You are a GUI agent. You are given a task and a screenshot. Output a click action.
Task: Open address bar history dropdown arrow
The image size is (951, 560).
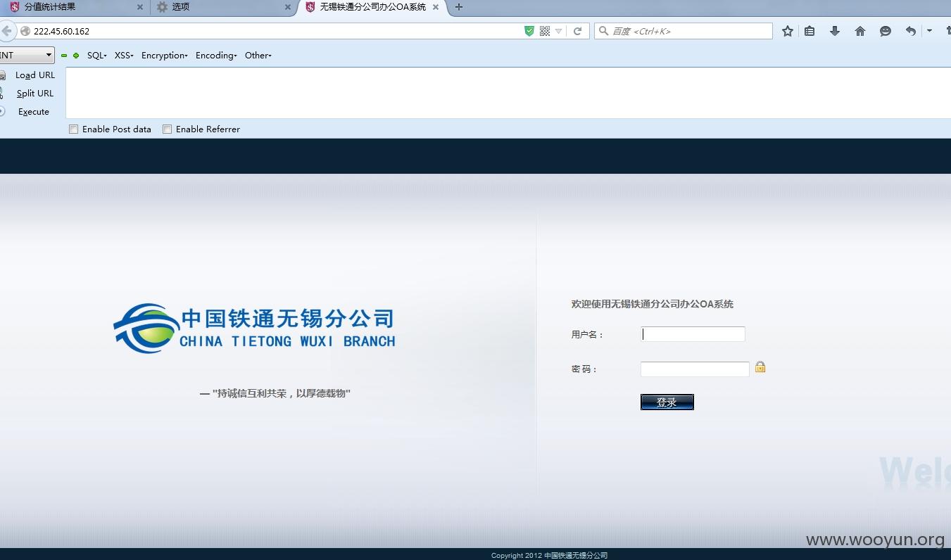point(559,31)
